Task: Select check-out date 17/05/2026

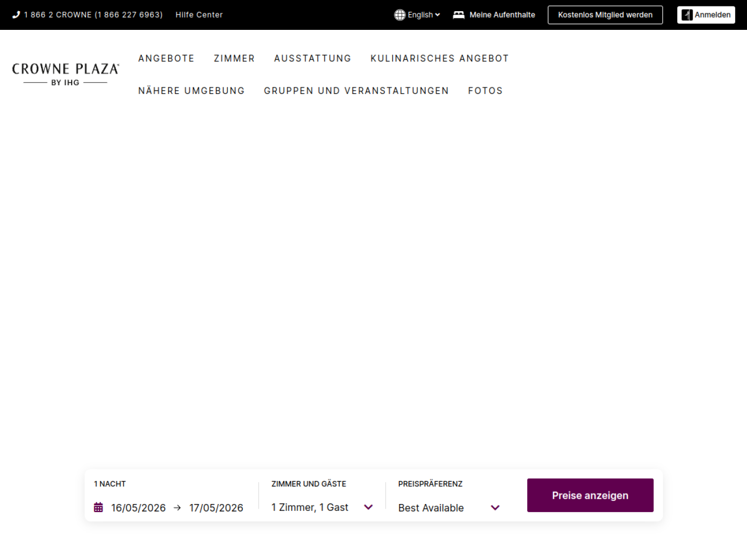Action: tap(216, 508)
